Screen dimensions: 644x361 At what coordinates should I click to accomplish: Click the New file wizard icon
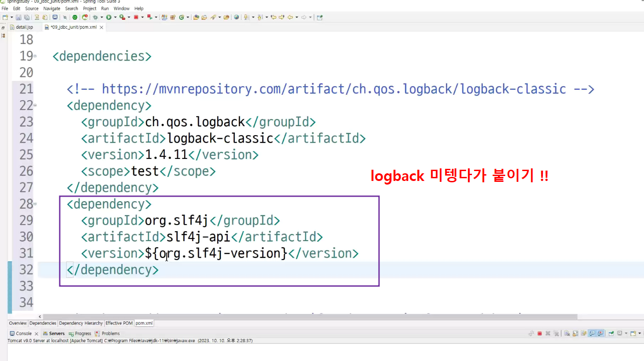[5, 17]
